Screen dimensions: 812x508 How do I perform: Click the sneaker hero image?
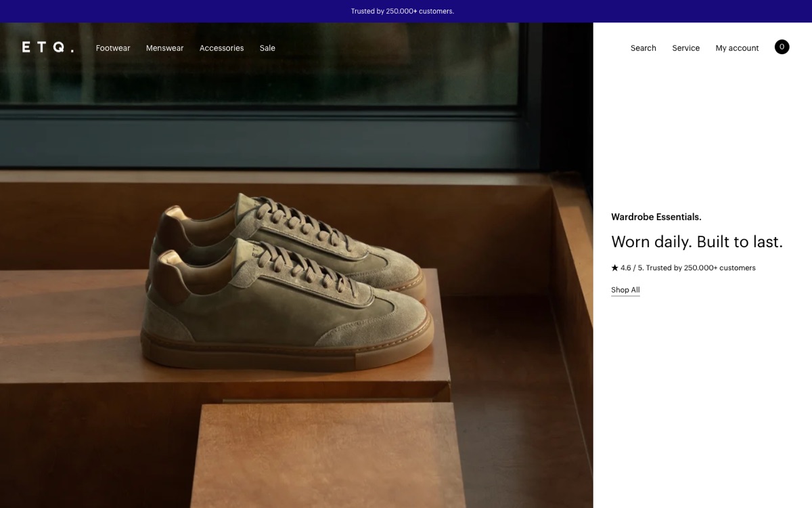296,266
